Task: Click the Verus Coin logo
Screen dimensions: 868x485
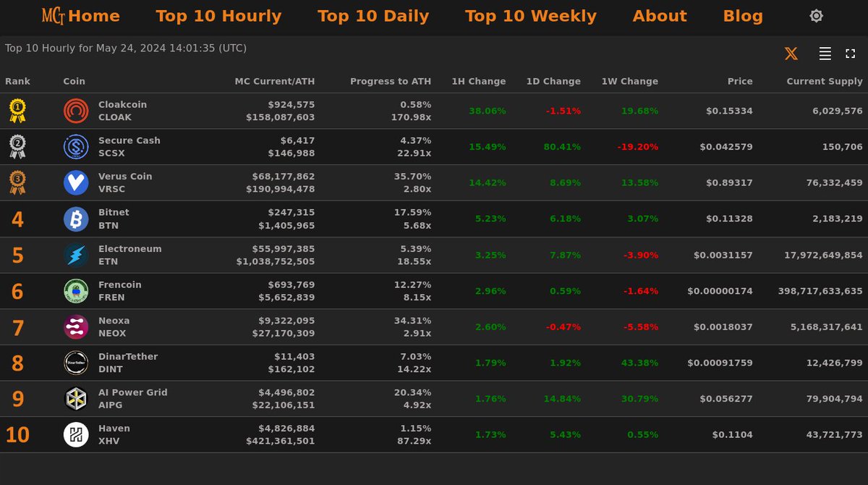Action: (76, 183)
